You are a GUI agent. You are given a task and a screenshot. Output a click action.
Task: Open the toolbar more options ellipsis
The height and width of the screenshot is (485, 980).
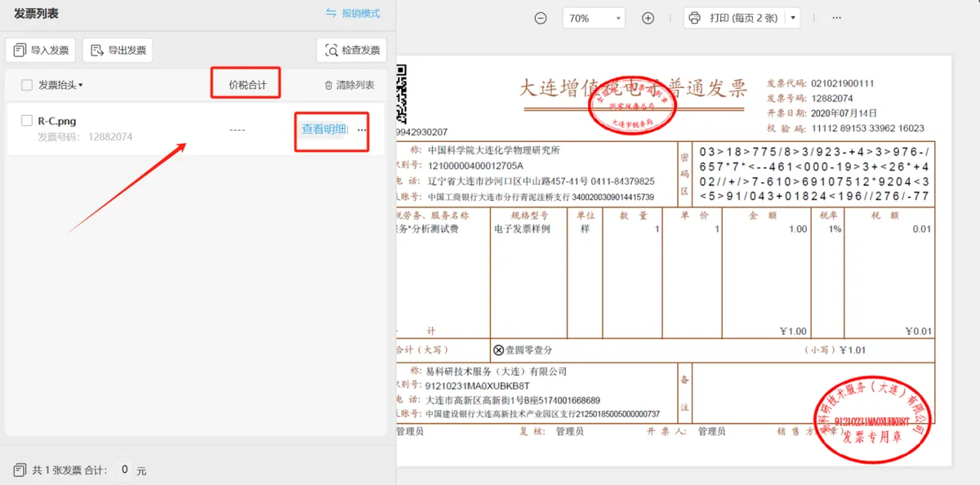(836, 18)
